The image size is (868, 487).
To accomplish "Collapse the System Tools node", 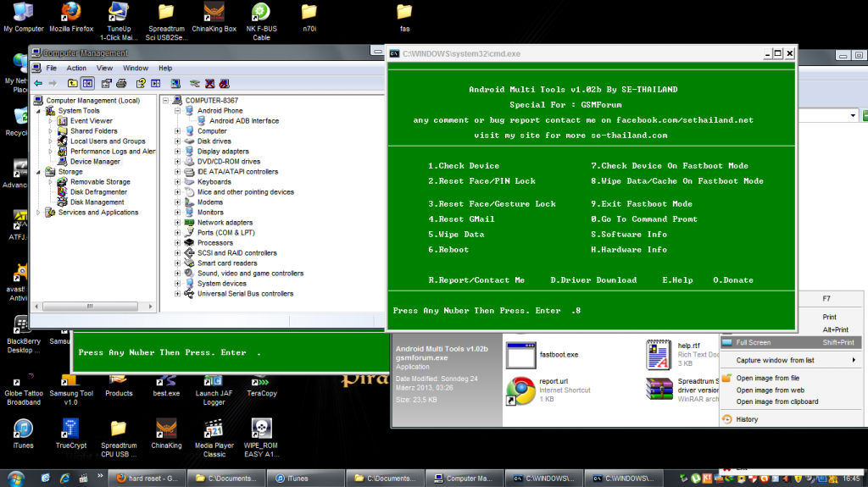I will [38, 111].
